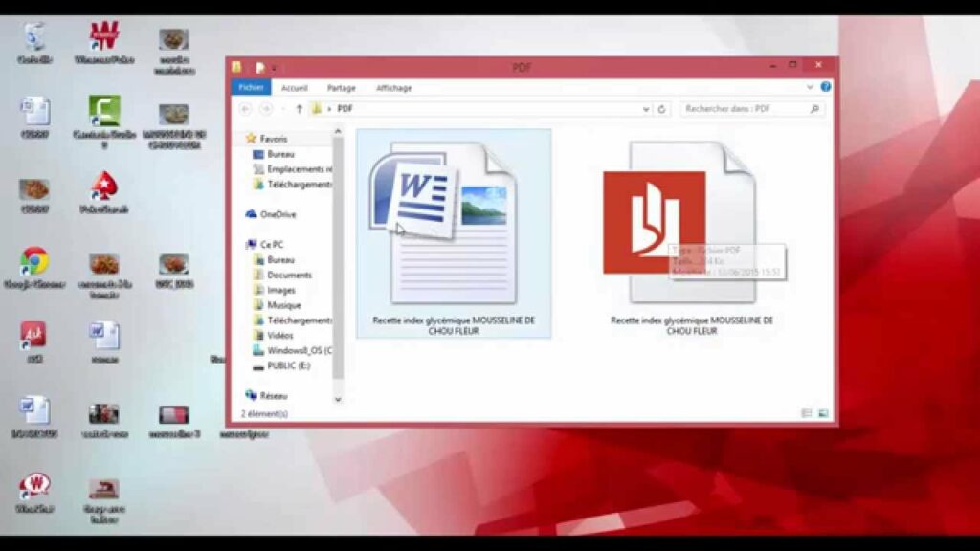
Task: Open the help question mark icon
Action: pos(825,87)
